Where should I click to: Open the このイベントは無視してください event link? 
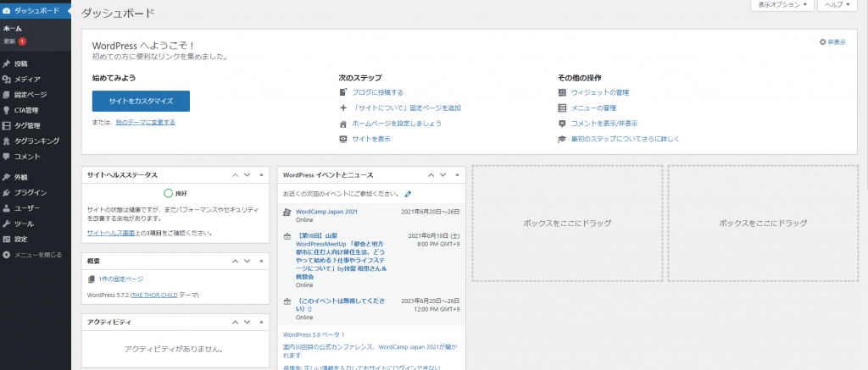point(341,305)
